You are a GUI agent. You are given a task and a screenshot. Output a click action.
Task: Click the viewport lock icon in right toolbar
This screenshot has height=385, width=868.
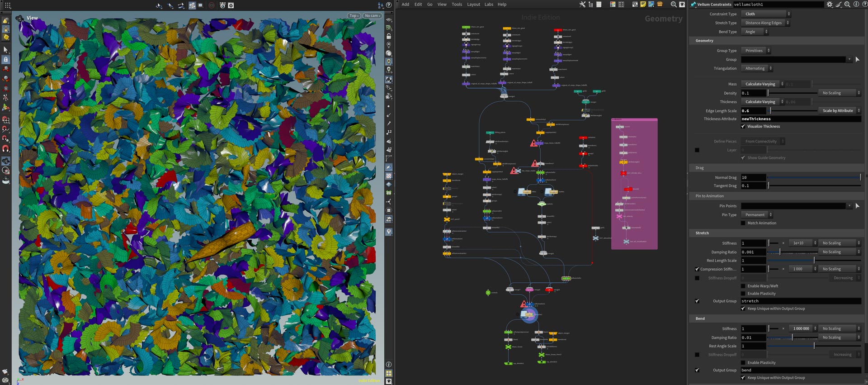[388, 36]
